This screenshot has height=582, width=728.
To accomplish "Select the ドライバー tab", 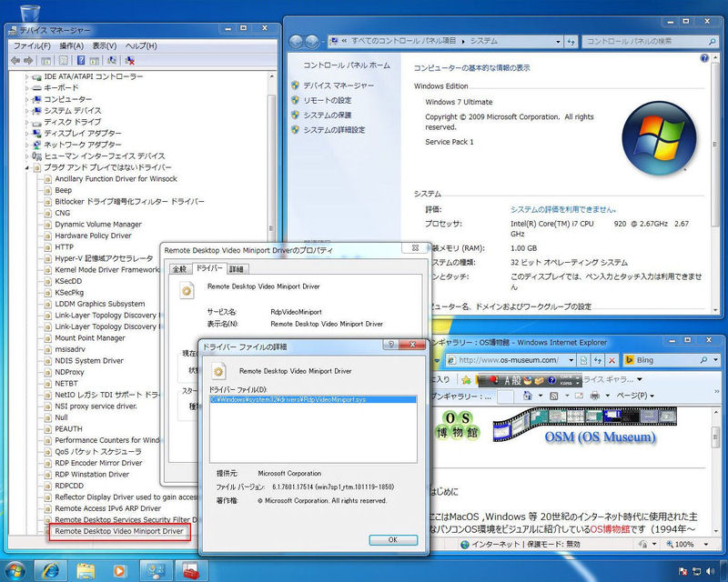I will [209, 268].
